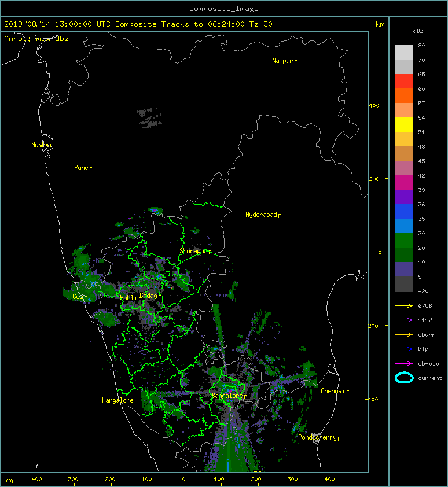This screenshot has height=487, width=448.
Task: Click the 'bip' legend text
Action: tap(424, 349)
